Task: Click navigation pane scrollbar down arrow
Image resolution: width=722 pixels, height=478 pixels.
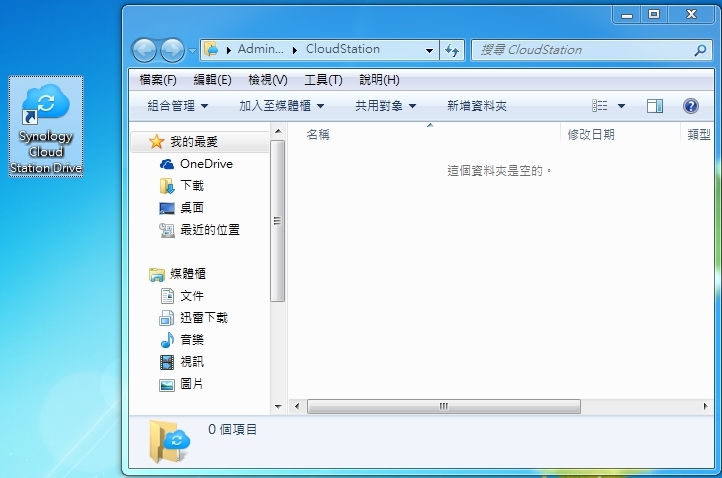Action: [x=278, y=407]
